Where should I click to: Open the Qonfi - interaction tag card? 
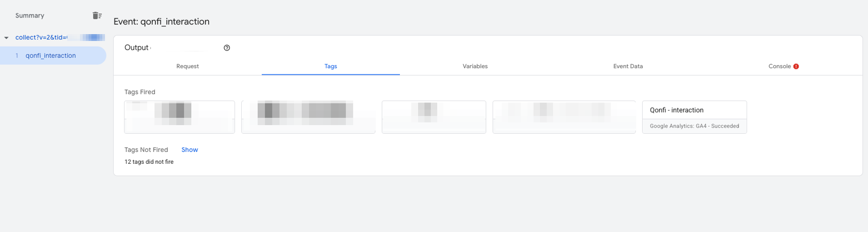[x=694, y=117]
